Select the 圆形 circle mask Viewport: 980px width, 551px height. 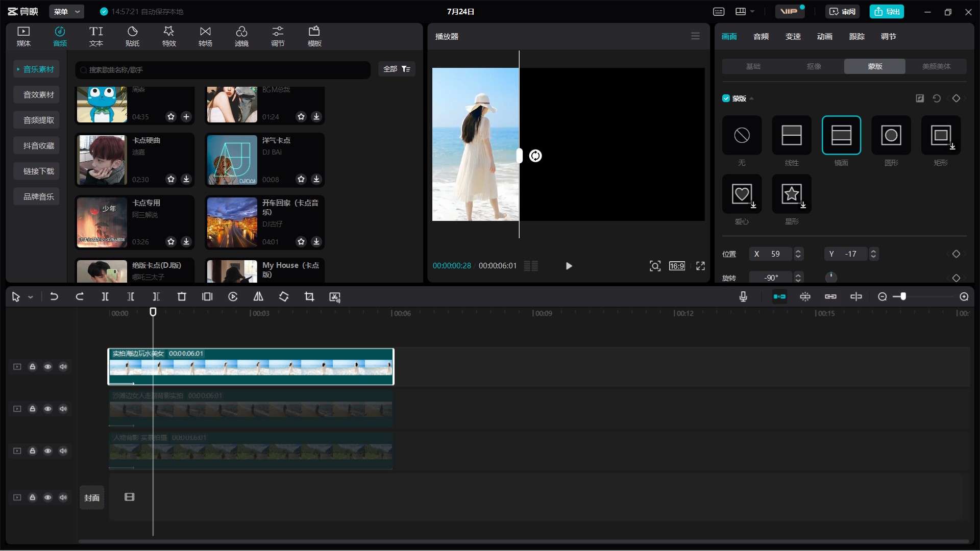click(891, 135)
